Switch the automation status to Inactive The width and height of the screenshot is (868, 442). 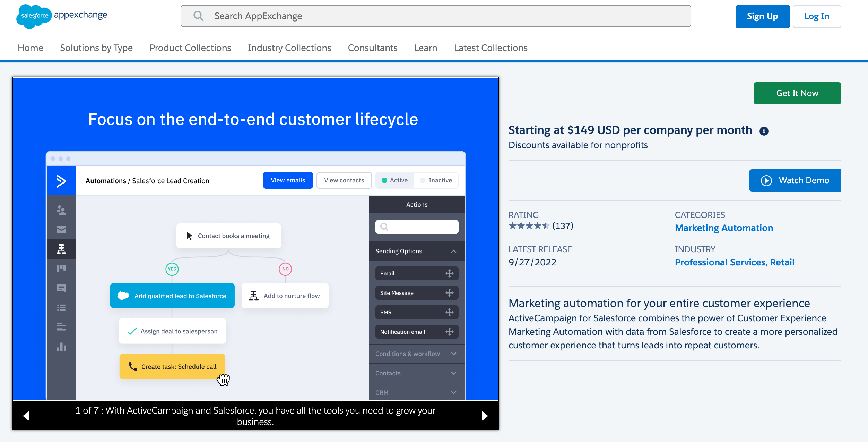[436, 180]
